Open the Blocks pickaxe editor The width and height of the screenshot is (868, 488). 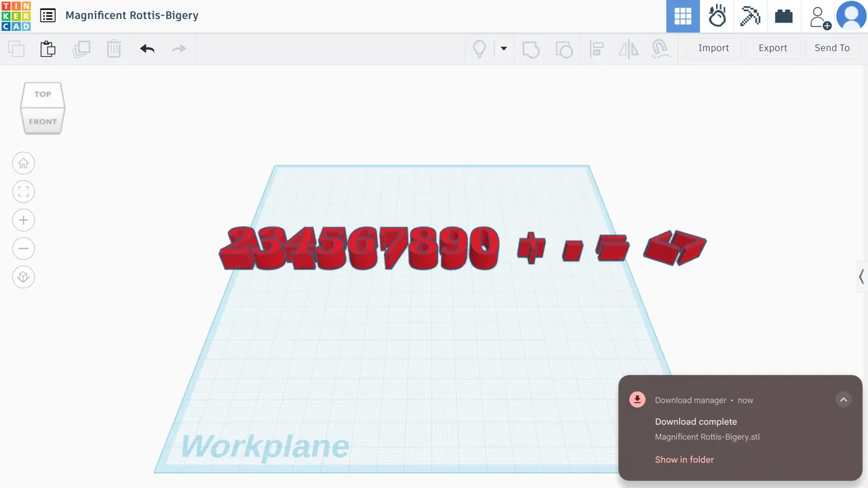(x=750, y=16)
